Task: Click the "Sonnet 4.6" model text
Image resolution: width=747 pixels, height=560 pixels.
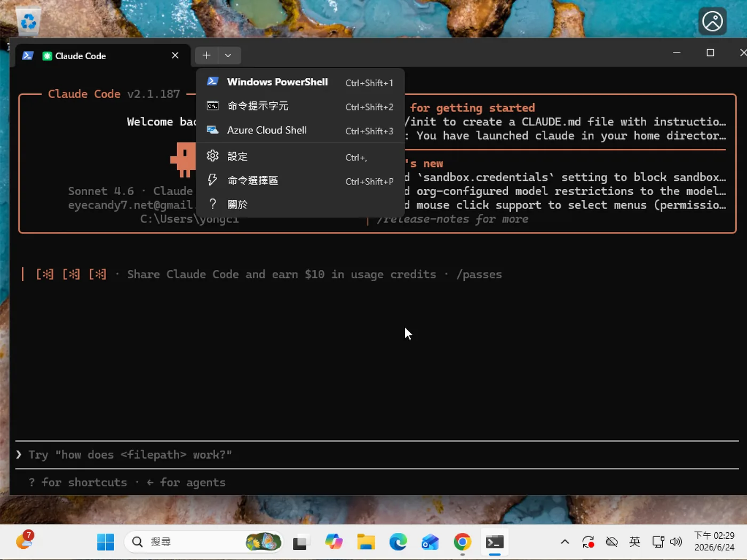Action: point(101,191)
